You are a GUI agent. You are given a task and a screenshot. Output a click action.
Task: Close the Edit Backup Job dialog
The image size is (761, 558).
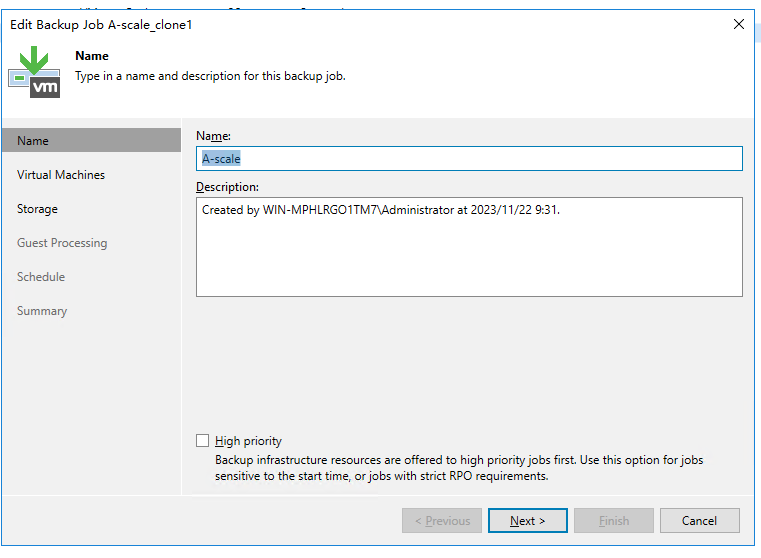point(739,24)
